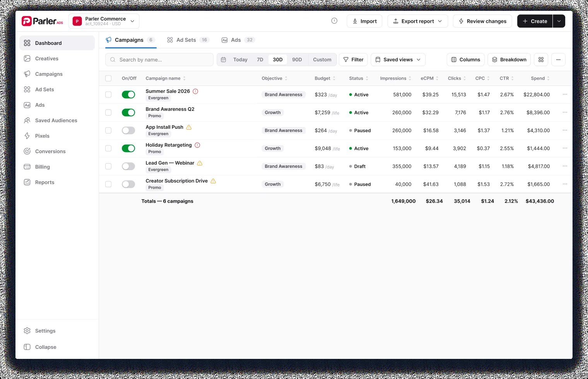588x379 pixels.
Task: Sort by Impressions column
Action: [x=395, y=78]
